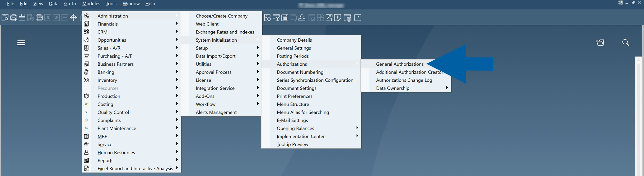The height and width of the screenshot is (176, 644).
Task: Click the Export to PDF toolbar icon
Action: pos(65,18)
